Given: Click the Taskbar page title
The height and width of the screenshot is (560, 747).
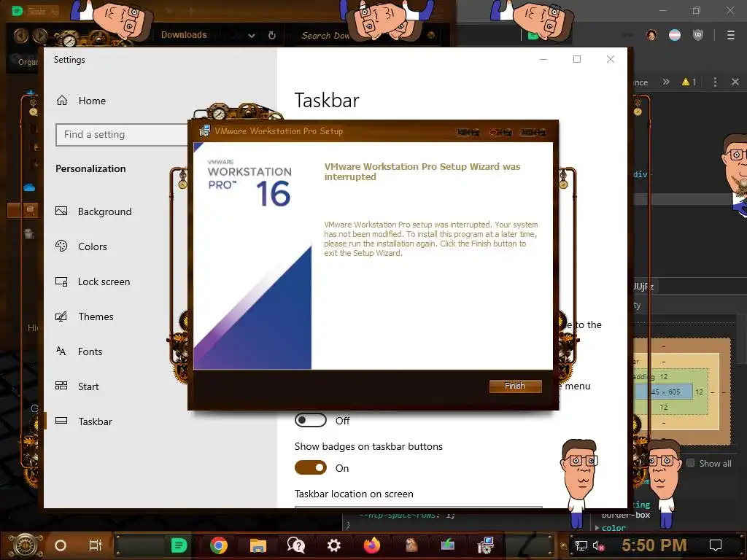Looking at the screenshot, I should [327, 101].
